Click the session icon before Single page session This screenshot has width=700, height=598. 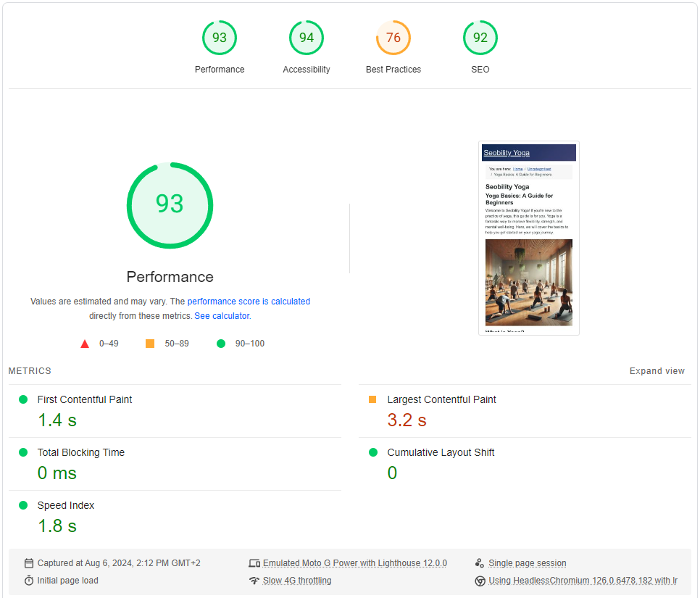[x=479, y=562]
